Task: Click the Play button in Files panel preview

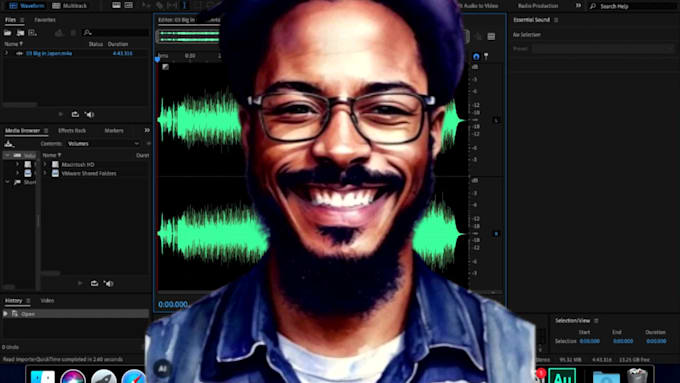Action: (61, 114)
